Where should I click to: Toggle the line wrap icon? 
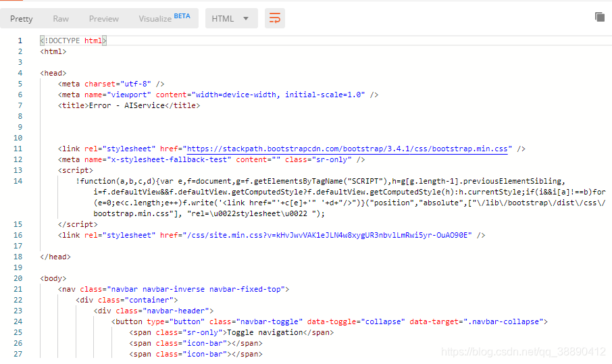click(275, 18)
